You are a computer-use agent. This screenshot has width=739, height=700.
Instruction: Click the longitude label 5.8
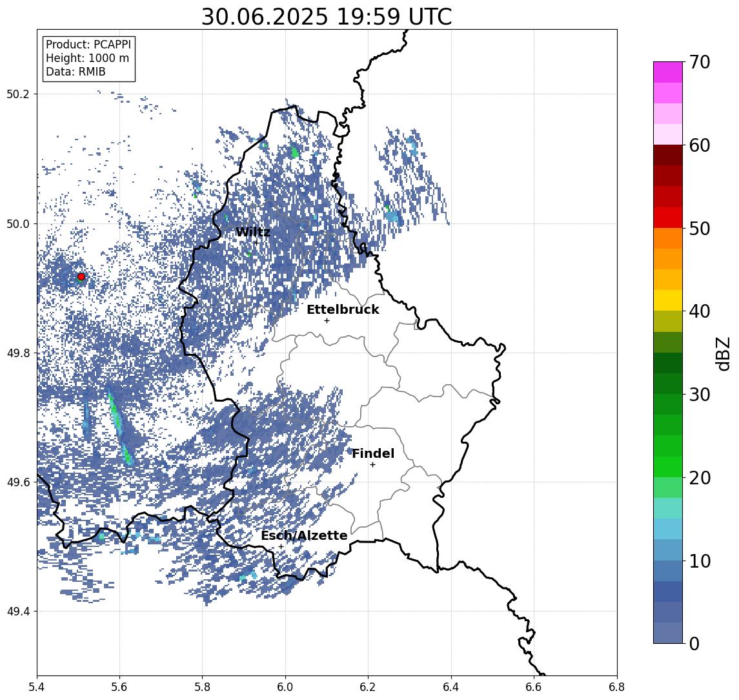coord(203,687)
